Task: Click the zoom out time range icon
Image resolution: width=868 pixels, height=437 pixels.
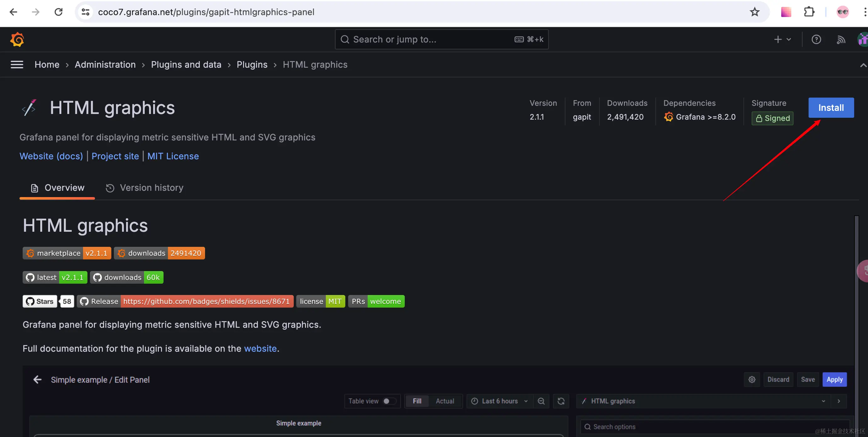Action: 541,401
